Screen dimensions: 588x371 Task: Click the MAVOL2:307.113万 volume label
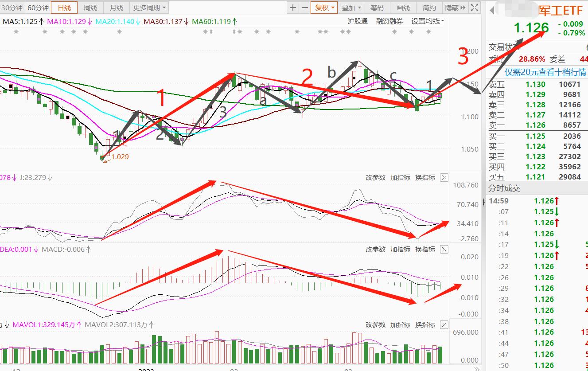120,325
